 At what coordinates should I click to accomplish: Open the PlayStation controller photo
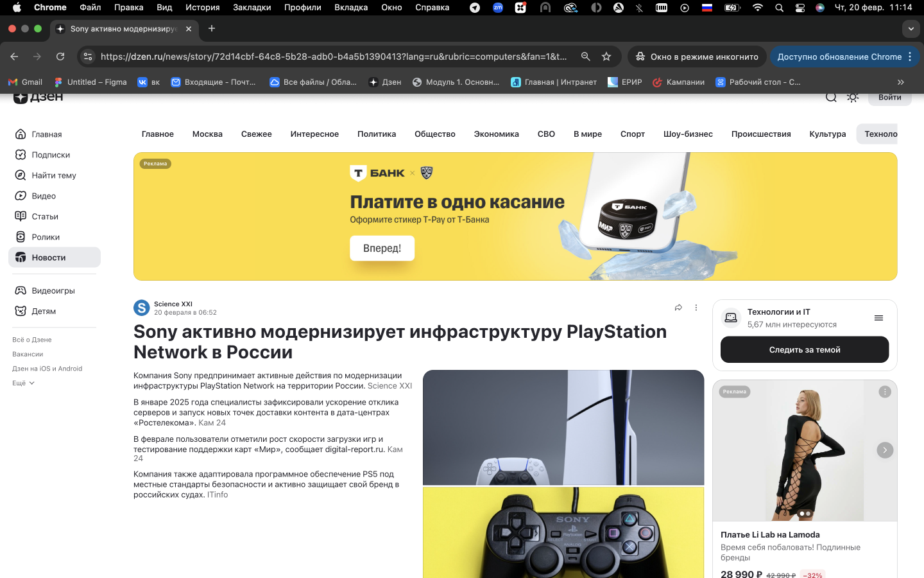[x=563, y=532]
